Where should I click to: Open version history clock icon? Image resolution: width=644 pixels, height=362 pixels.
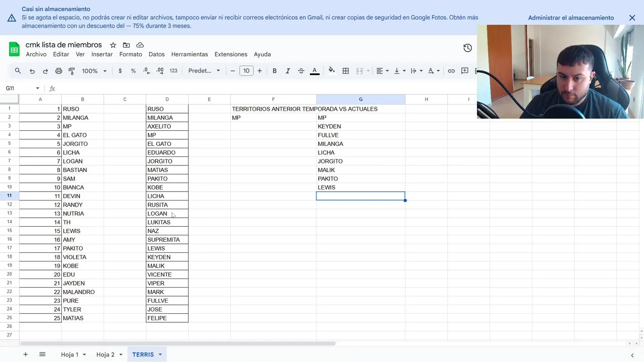467,48
